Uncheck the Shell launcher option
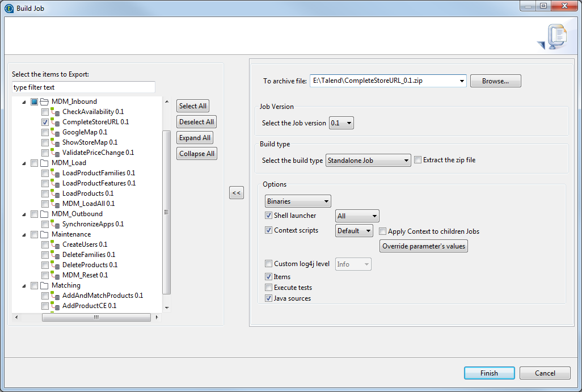582x392 pixels. pyautogui.click(x=269, y=216)
